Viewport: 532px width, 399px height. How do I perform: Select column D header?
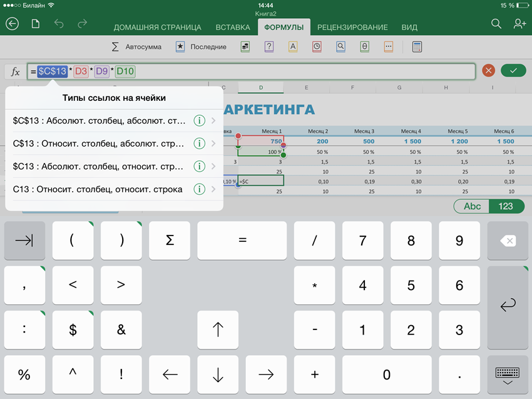261,88
